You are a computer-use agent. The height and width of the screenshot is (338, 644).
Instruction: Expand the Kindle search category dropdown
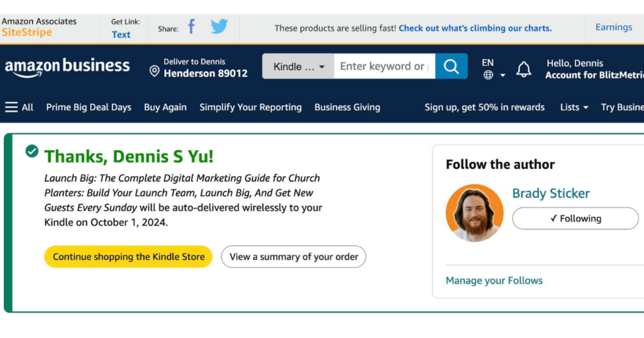298,66
